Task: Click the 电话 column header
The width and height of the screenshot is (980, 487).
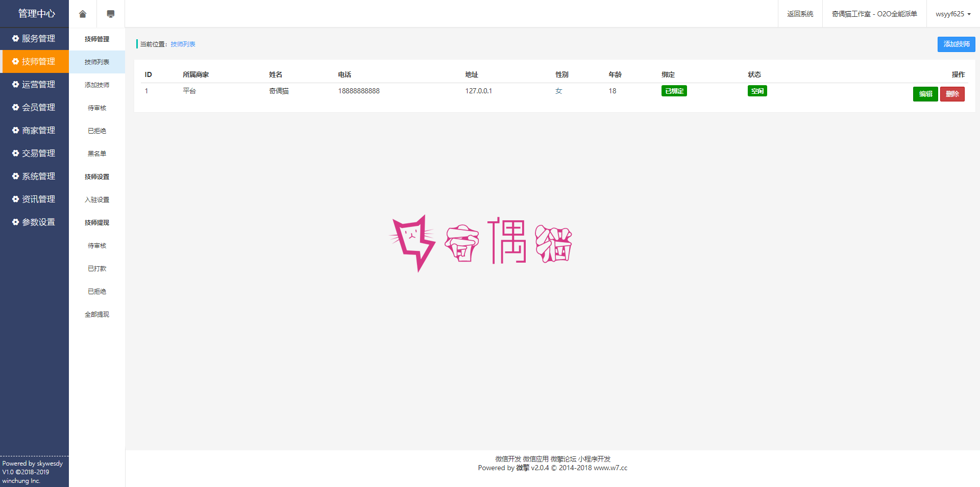Action: point(345,74)
